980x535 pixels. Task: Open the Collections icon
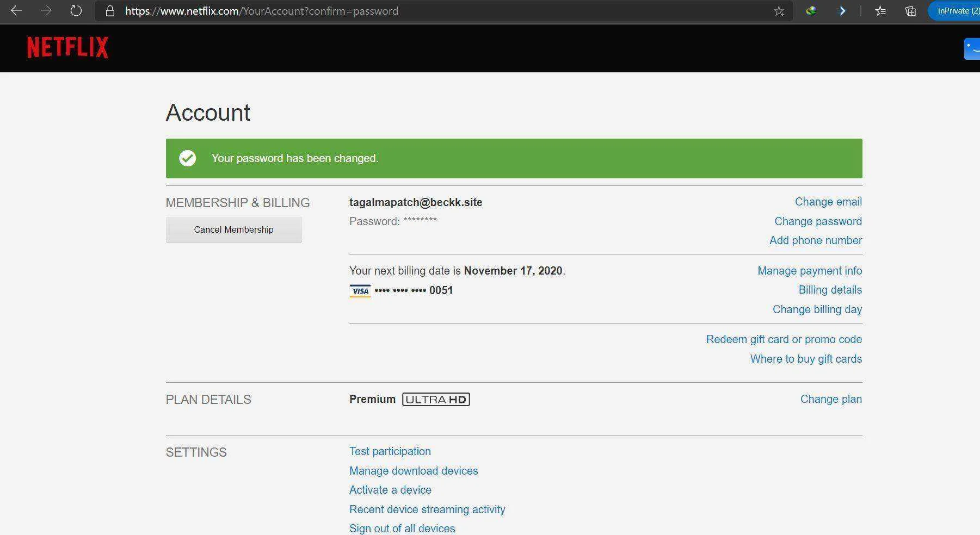(910, 10)
